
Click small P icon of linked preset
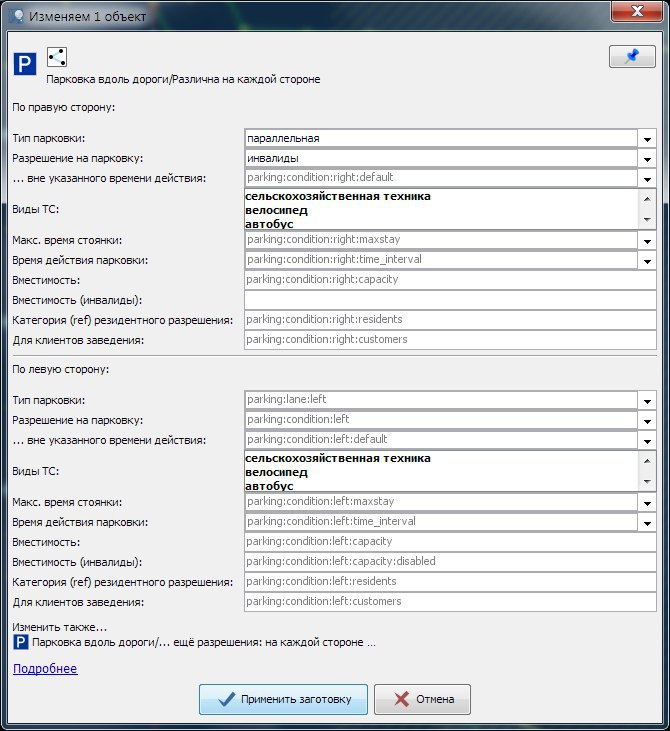21,642
